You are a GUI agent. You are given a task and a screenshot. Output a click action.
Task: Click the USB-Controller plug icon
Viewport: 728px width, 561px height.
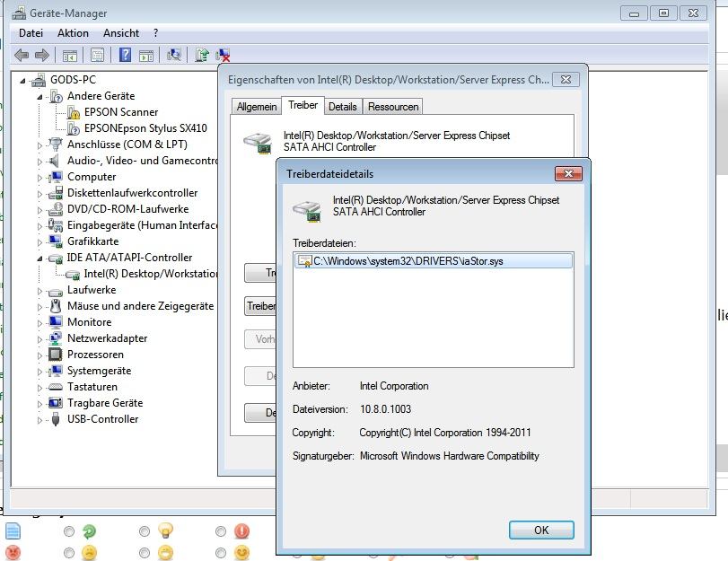tap(56, 419)
